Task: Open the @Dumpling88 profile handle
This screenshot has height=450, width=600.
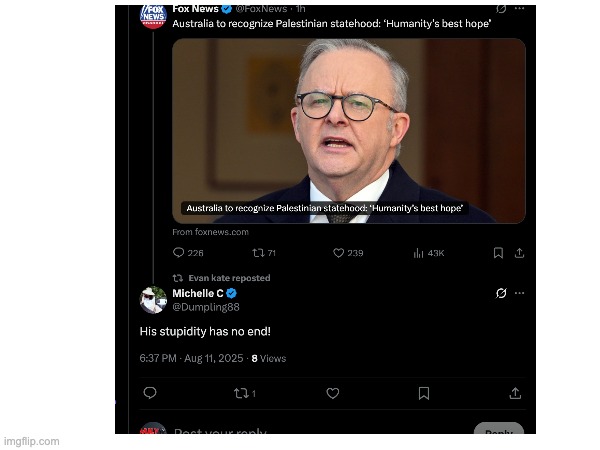Action: point(206,307)
